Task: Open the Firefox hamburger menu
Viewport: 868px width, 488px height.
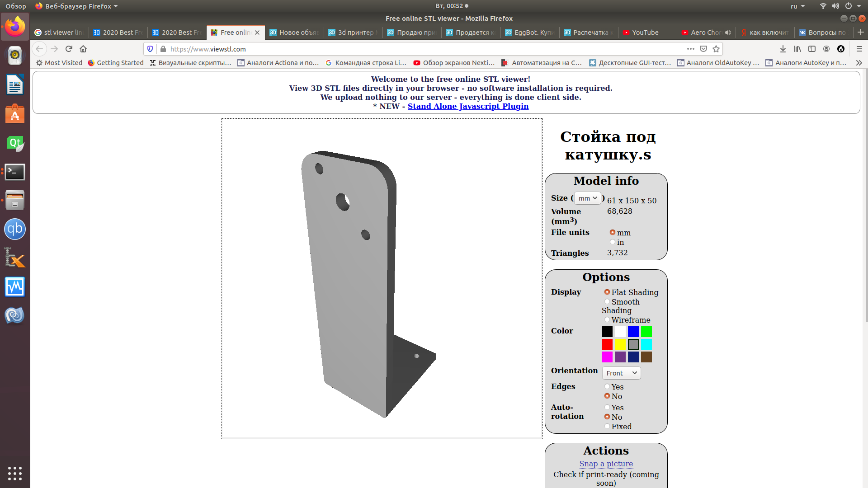Action: (x=859, y=49)
